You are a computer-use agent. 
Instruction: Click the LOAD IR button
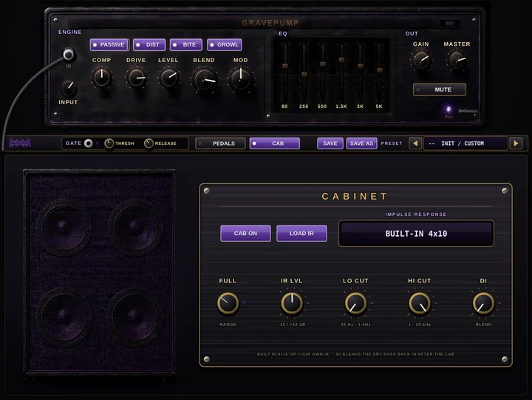301,234
